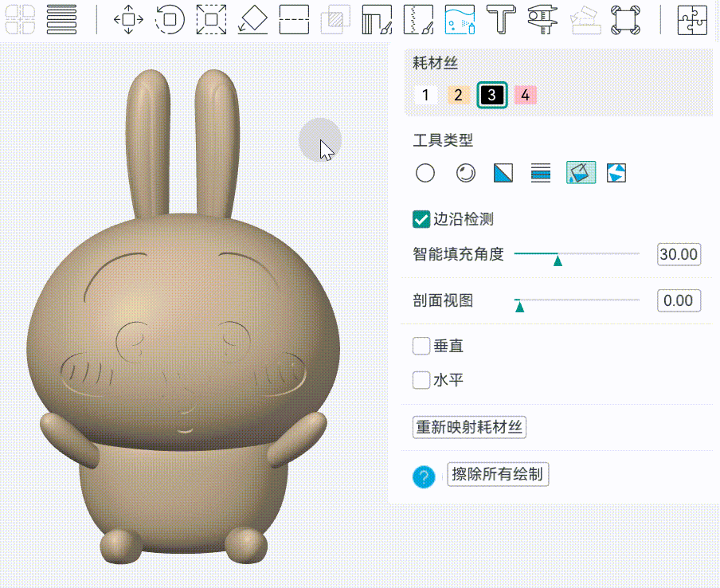
Task: Enable the 垂直 checkbox
Action: [x=421, y=346]
